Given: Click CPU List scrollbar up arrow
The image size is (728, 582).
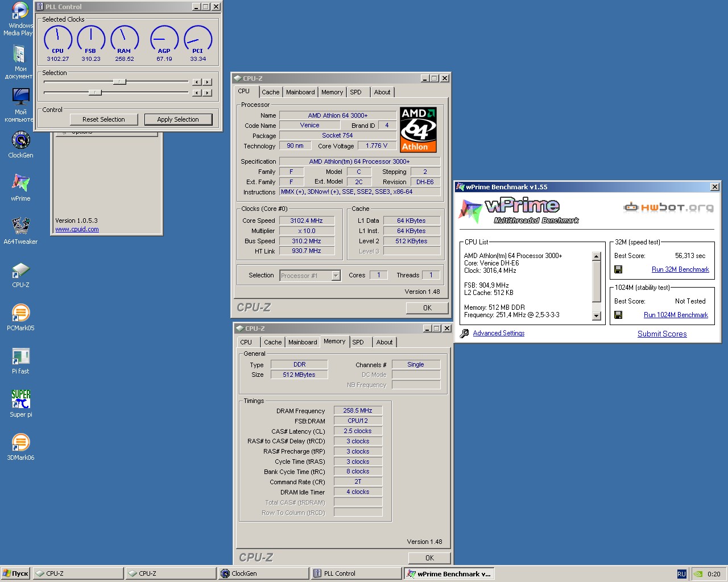Looking at the screenshot, I should click(596, 256).
